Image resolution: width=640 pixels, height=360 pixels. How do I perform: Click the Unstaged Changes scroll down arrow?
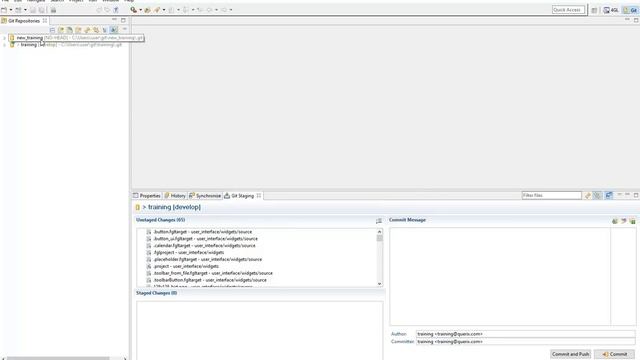[380, 284]
